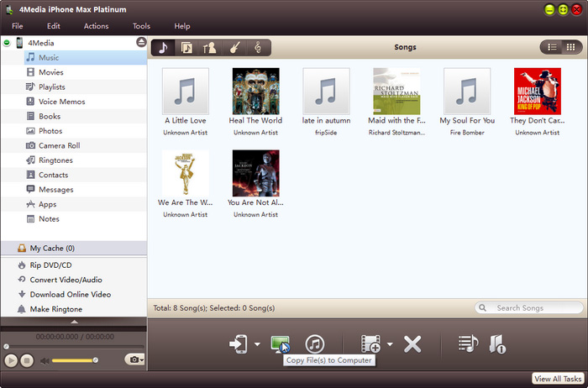Switch to the Composers treble clef icon
The image size is (588, 388).
[x=258, y=48]
